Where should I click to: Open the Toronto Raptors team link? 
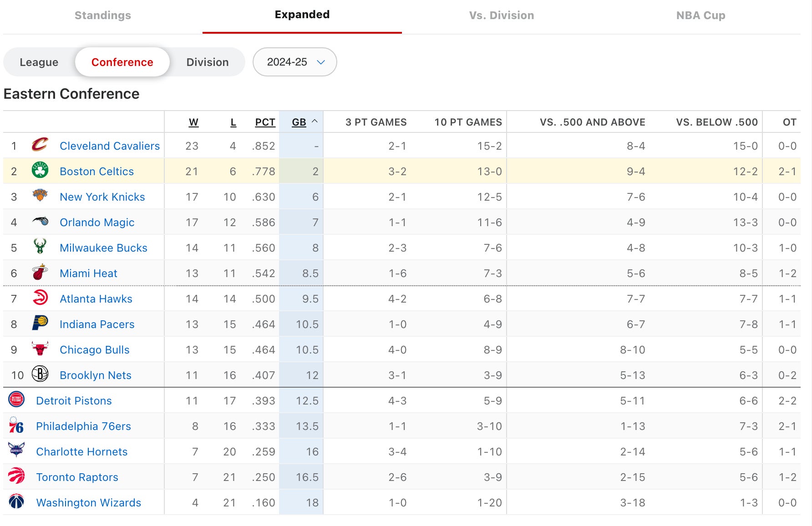point(77,477)
